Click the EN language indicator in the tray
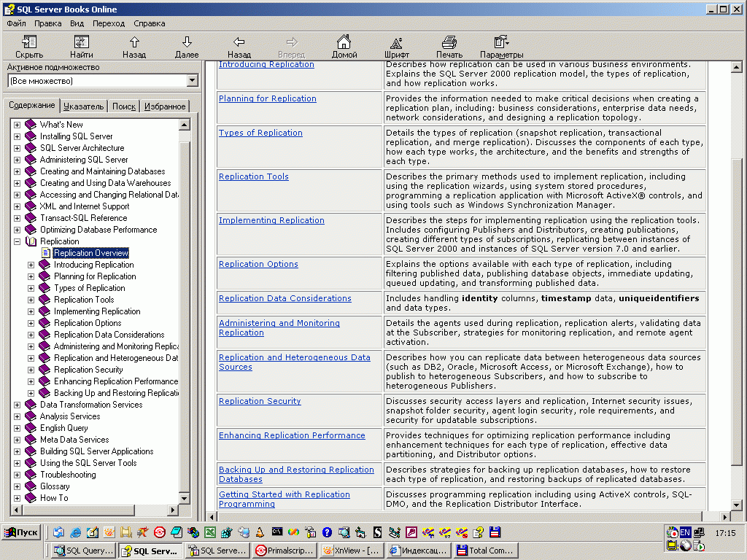Viewport: 747px width, 560px height. (x=685, y=532)
